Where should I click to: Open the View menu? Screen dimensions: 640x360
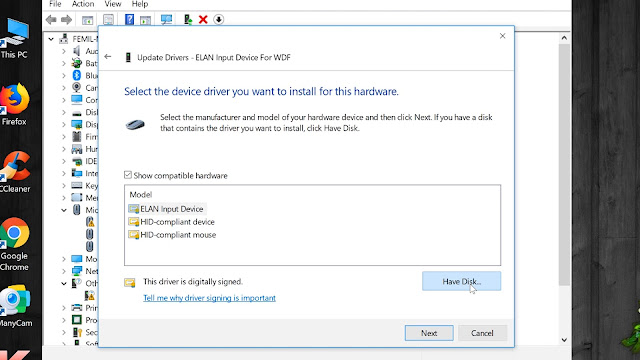click(113, 4)
